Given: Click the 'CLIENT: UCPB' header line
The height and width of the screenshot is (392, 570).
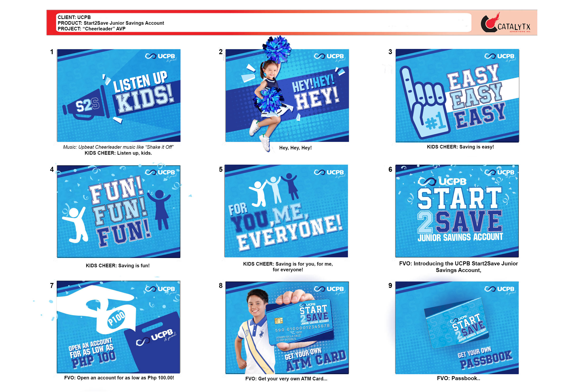Looking at the screenshot, I should [x=74, y=17].
